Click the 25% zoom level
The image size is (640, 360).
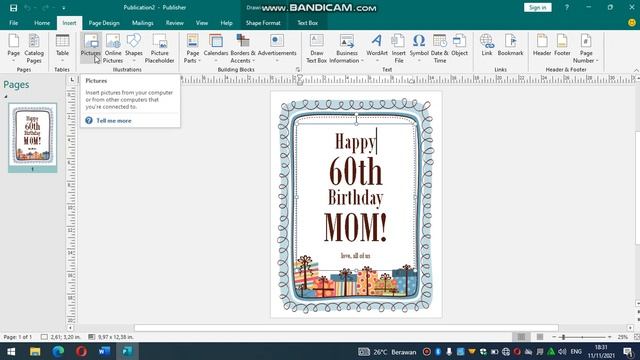[x=622, y=337]
